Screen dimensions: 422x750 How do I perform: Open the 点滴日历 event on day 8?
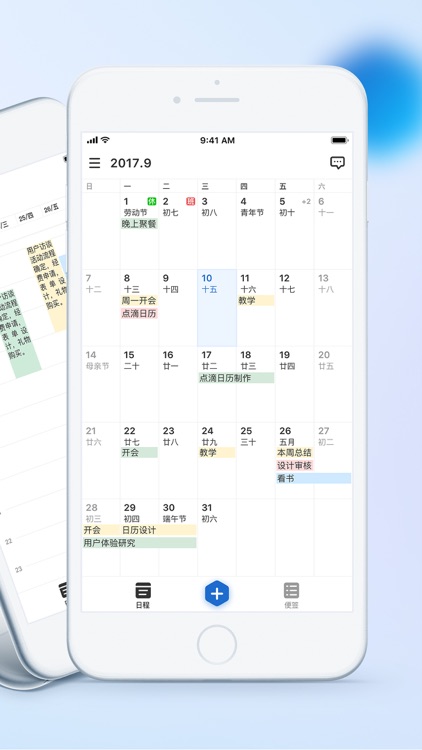click(139, 314)
